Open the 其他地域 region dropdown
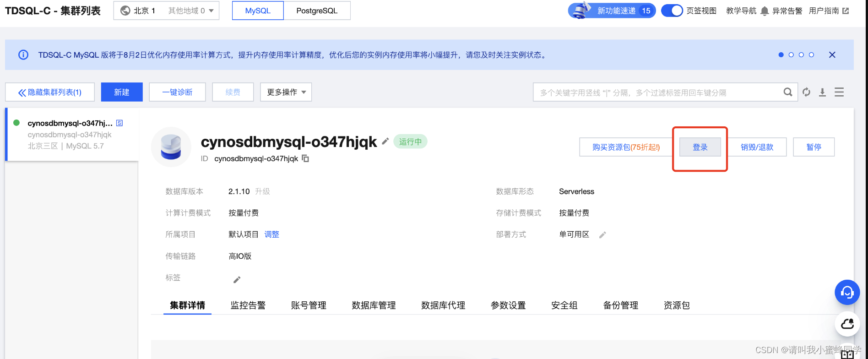Screen dimensions: 868x359 click(x=191, y=11)
